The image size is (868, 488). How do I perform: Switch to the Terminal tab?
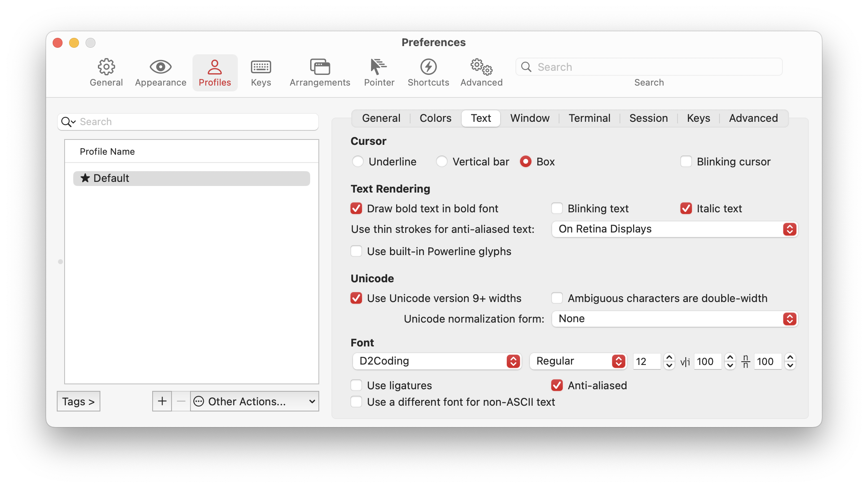pos(589,118)
